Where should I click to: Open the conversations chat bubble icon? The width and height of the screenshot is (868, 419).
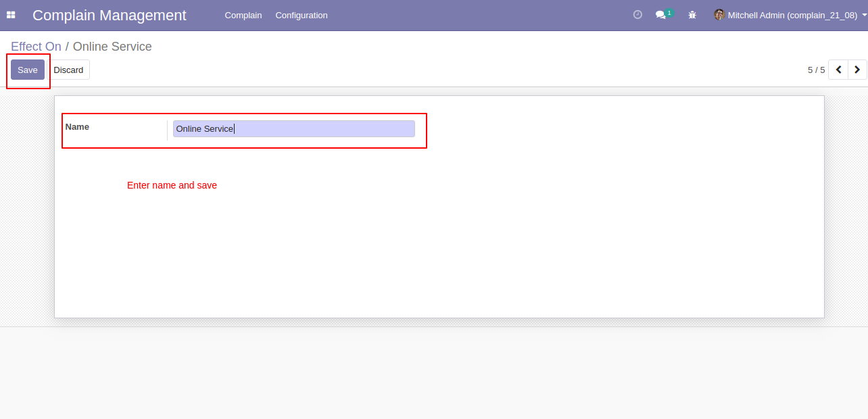(661, 15)
